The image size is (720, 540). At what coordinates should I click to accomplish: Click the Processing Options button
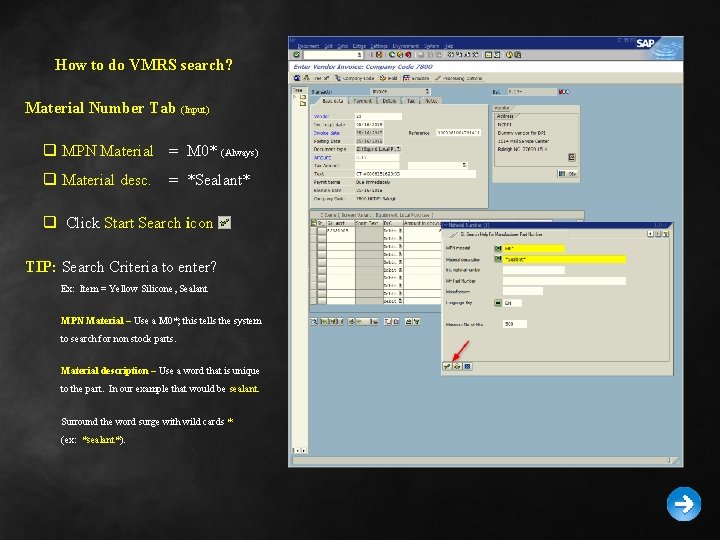[459, 78]
